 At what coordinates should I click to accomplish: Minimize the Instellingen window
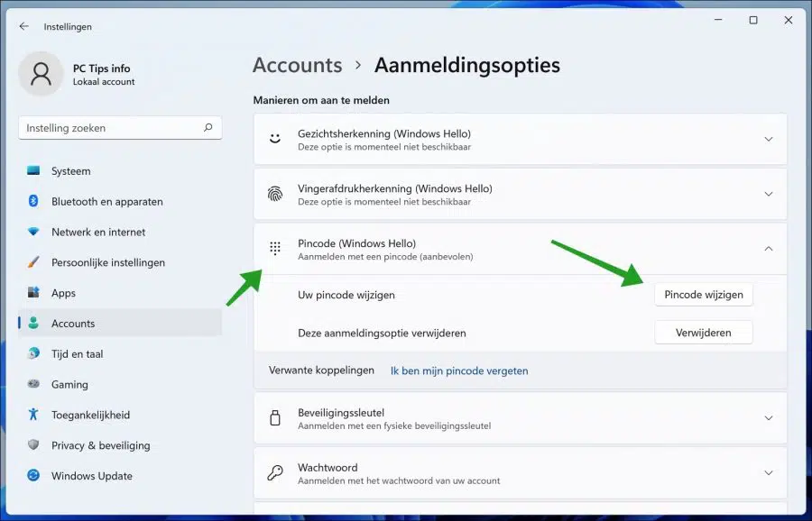[x=718, y=20]
